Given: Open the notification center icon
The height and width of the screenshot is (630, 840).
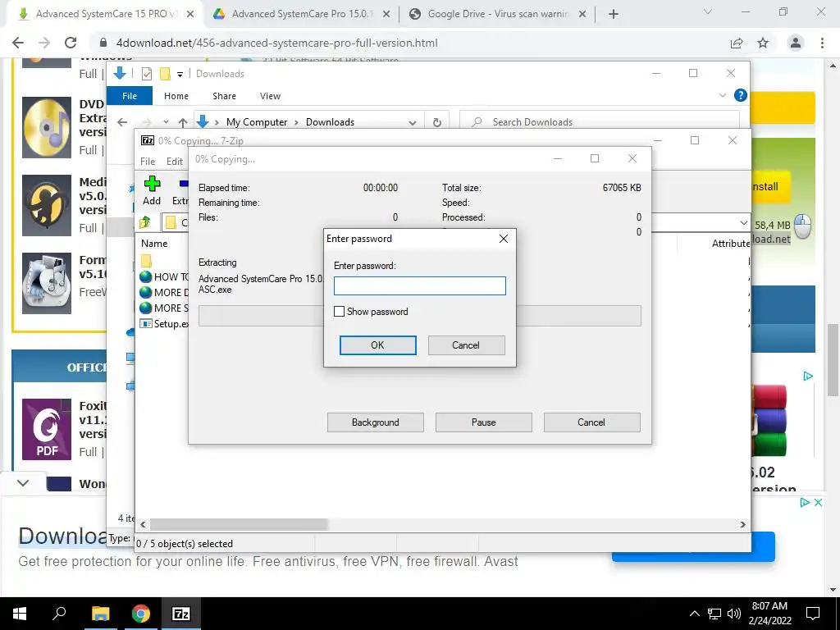Looking at the screenshot, I should click(813, 614).
